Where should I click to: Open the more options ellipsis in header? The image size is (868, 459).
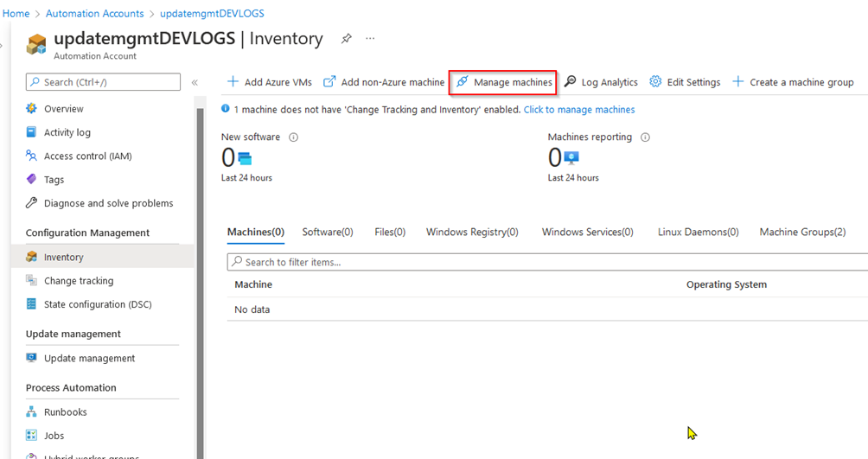click(x=370, y=38)
